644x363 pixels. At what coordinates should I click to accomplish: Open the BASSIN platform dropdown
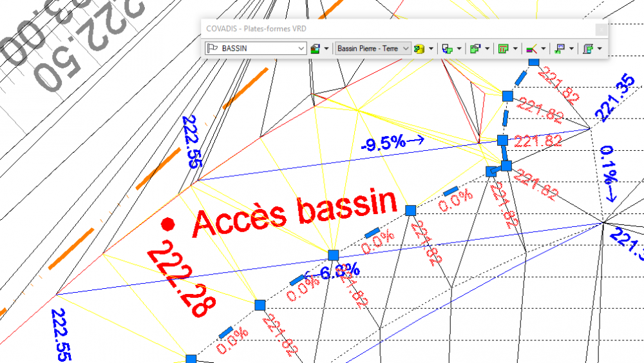[x=256, y=48]
